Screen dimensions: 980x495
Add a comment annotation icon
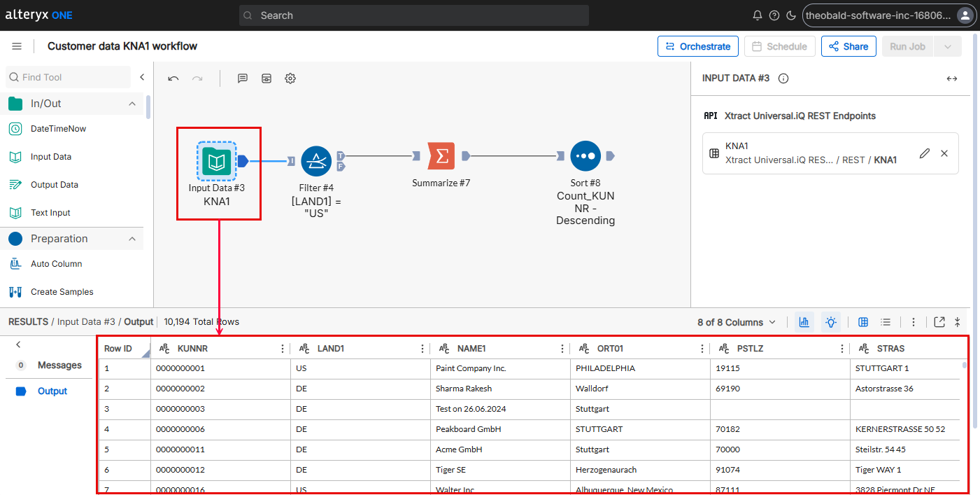tap(243, 78)
